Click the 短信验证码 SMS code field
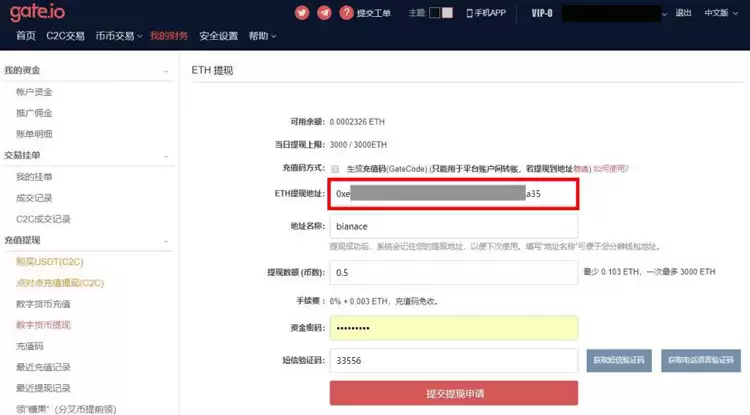The width and height of the screenshot is (750, 415). 453,360
